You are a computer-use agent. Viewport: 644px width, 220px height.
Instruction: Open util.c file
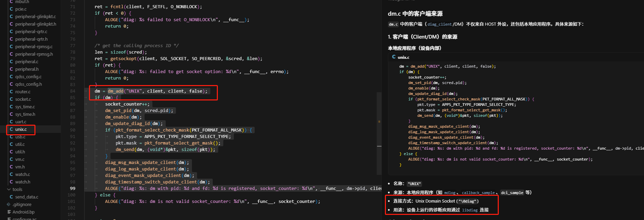[x=20, y=144]
